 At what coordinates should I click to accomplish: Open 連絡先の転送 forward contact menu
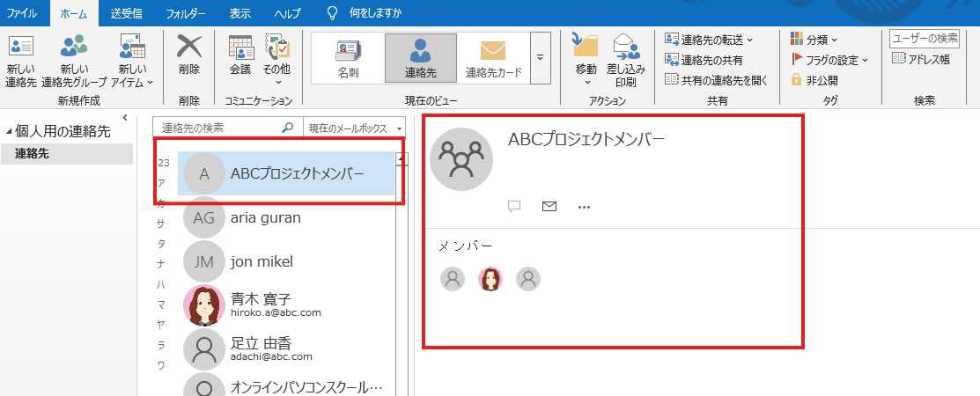709,40
